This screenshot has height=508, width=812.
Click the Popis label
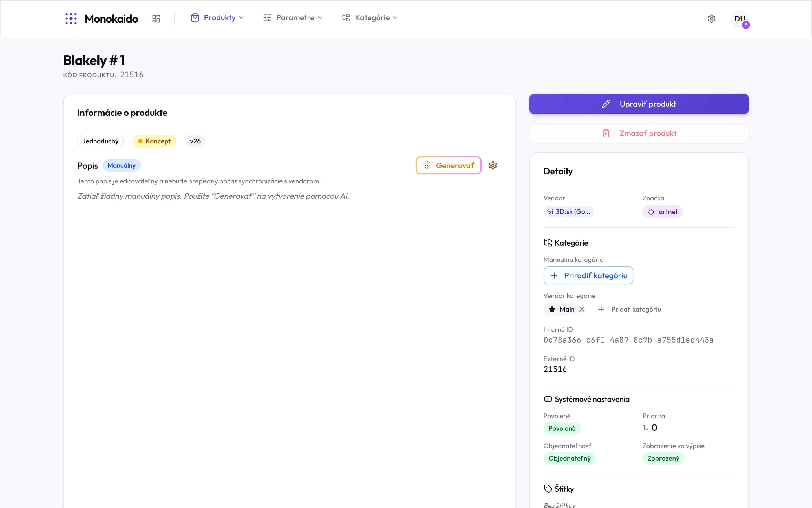pyautogui.click(x=88, y=166)
